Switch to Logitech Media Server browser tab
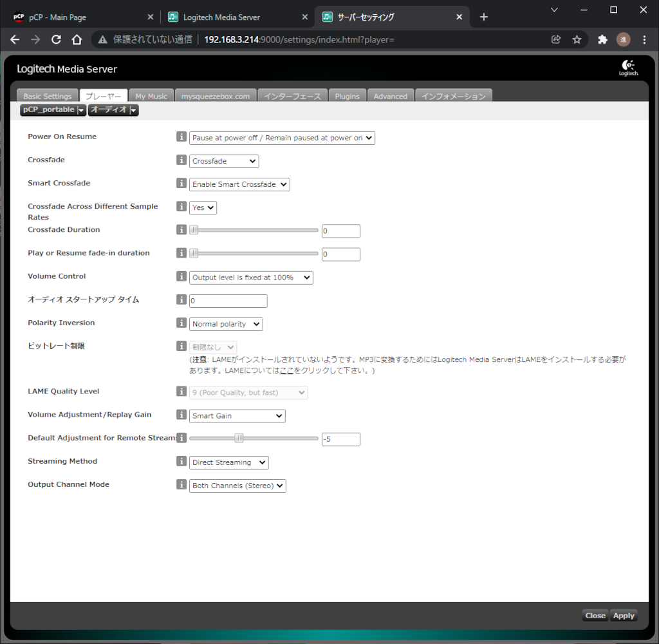The height and width of the screenshot is (644, 659). (237, 17)
